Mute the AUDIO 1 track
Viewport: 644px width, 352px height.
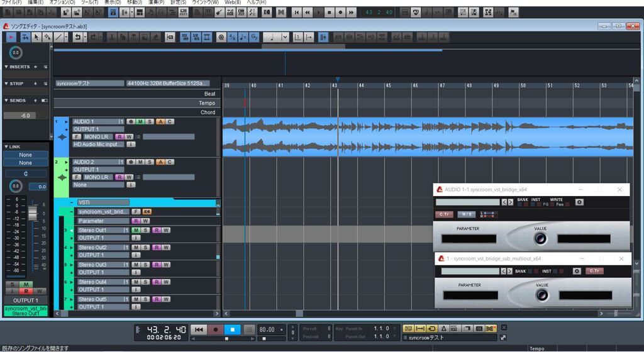point(140,121)
